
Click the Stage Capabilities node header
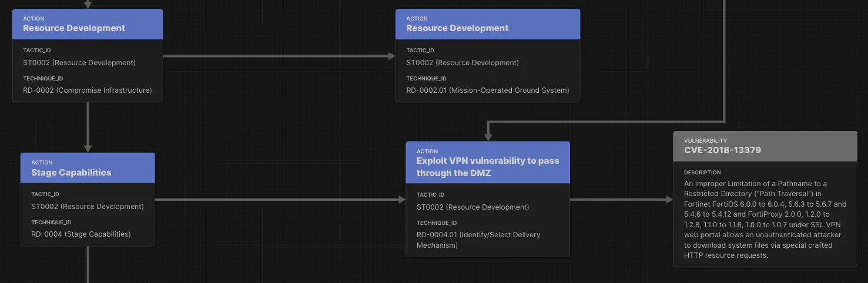click(88, 168)
